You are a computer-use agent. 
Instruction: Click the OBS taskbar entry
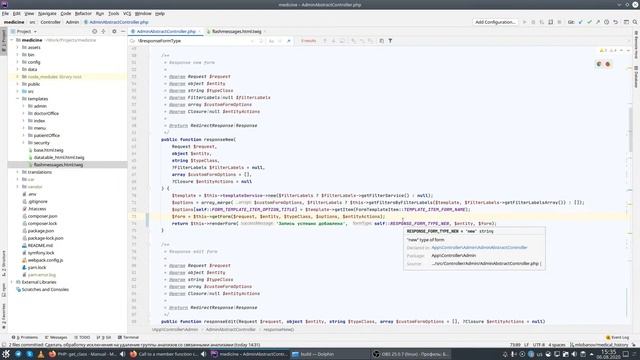(411, 354)
